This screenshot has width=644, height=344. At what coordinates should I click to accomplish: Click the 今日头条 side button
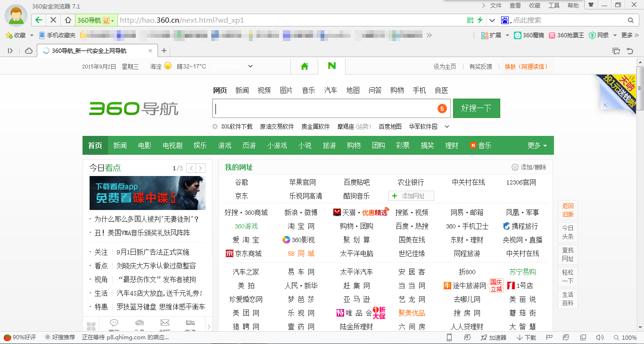point(568,232)
